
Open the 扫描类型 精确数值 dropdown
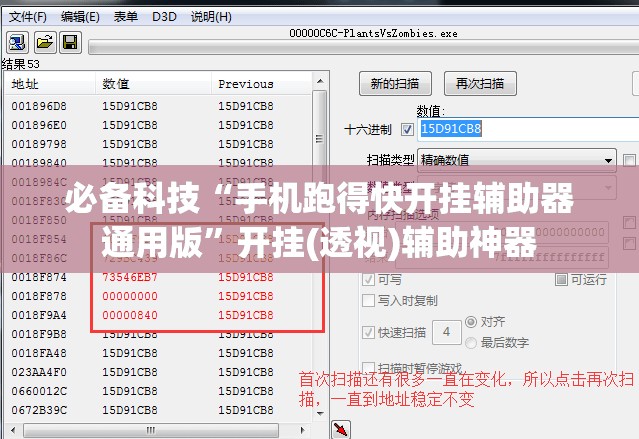517,160
